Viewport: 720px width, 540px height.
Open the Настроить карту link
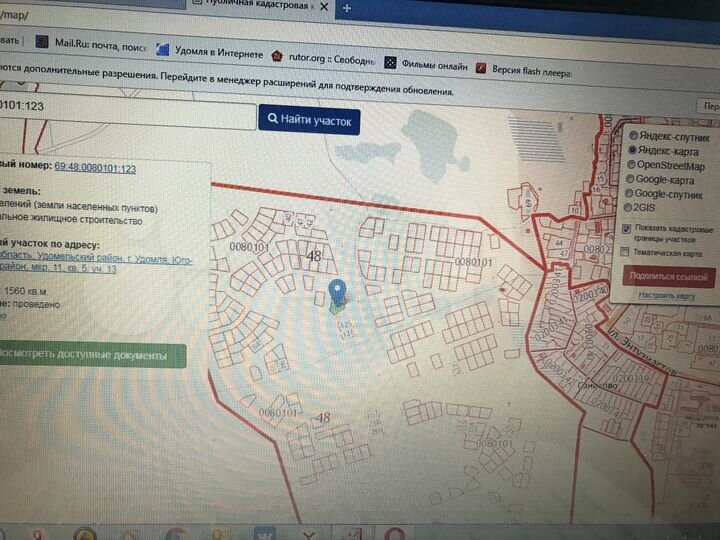(x=667, y=296)
